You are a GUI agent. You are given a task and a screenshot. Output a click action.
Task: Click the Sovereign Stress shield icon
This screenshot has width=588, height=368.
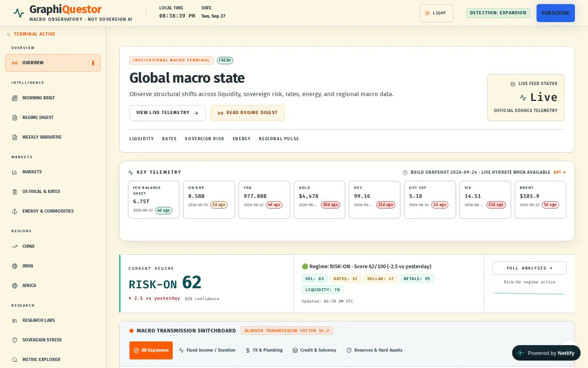tap(15, 340)
